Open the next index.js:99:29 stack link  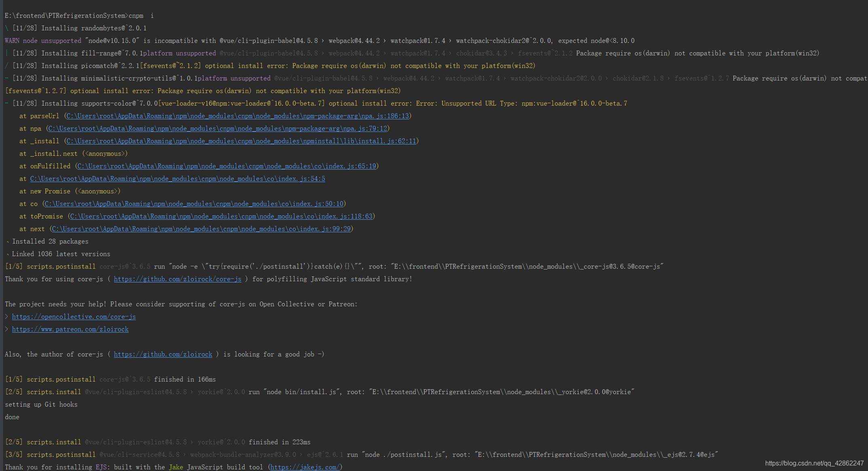(201, 229)
